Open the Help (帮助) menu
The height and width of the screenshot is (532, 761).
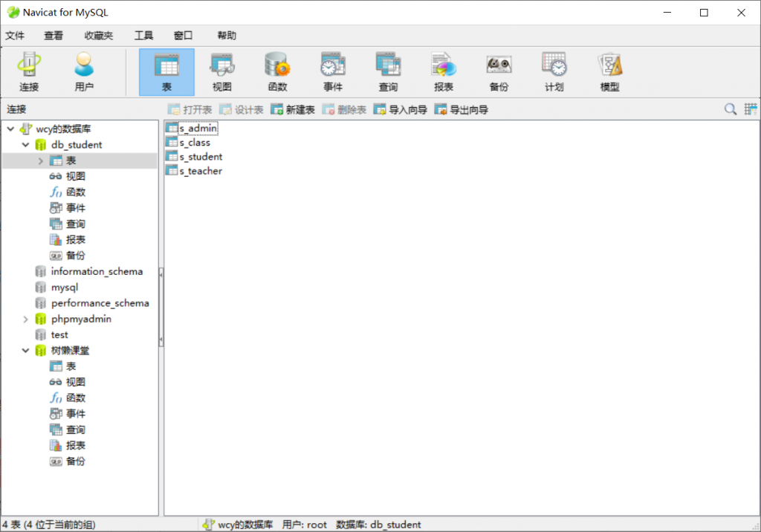[227, 36]
